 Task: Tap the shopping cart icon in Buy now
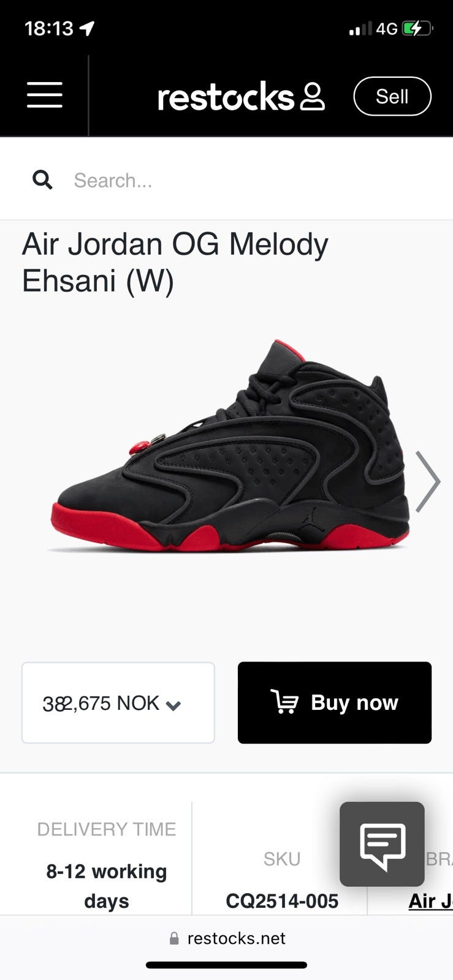click(x=284, y=702)
